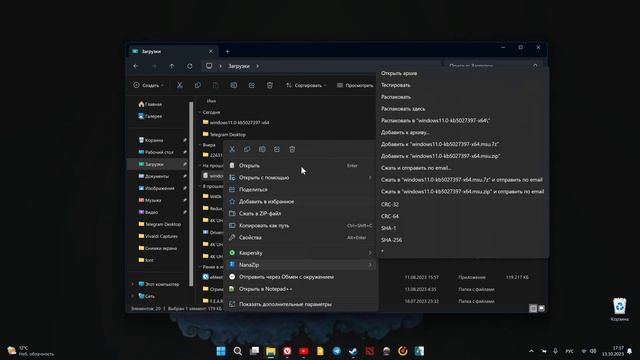Screen dimensions: 640x360
Task: Open the Recycle Bin desktop icon
Action: coord(620,309)
